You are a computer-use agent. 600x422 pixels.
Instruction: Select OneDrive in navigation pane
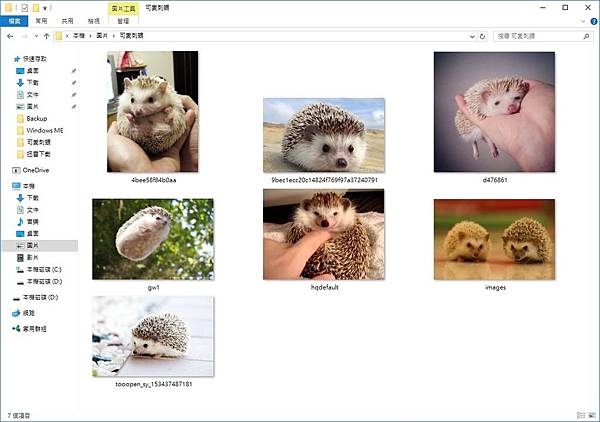coord(36,170)
